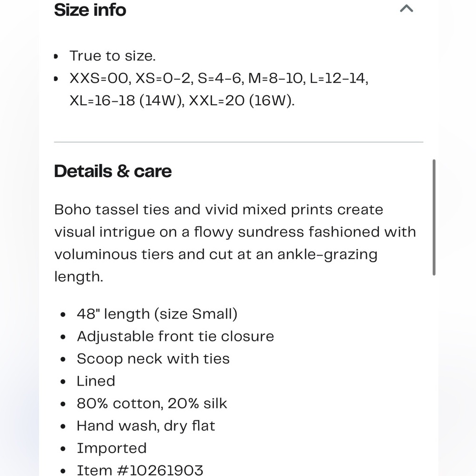
Task: Click the Details & care heading
Action: coord(113,171)
